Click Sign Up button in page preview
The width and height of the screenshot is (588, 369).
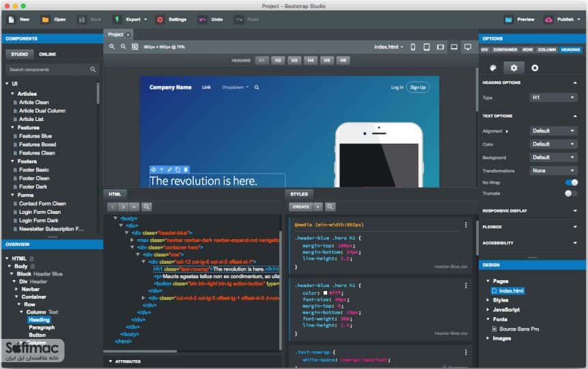418,87
